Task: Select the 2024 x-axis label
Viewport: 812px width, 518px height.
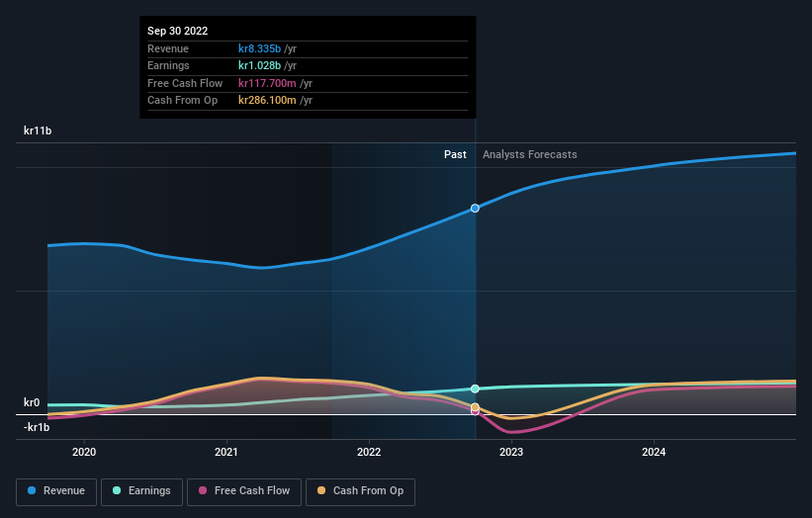Action: pos(654,452)
